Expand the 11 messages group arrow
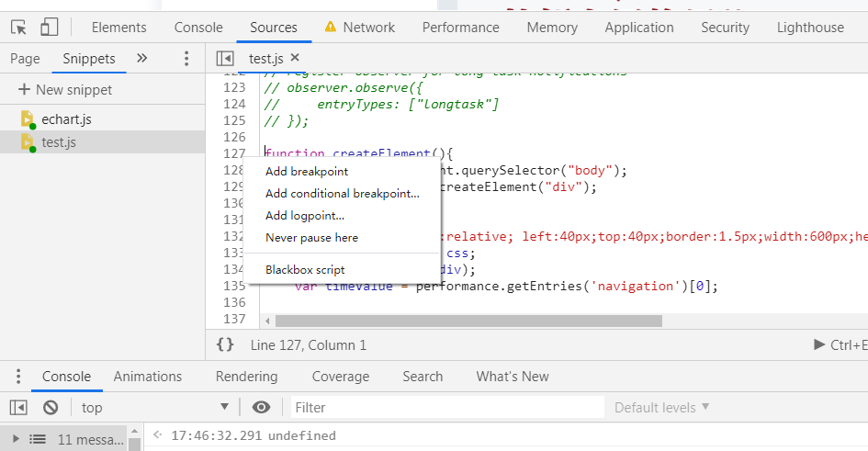 click(x=16, y=439)
